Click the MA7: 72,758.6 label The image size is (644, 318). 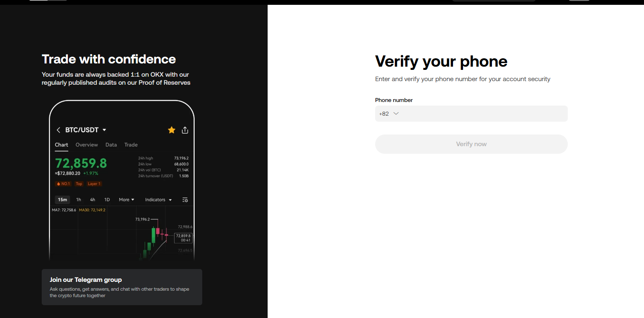click(64, 210)
